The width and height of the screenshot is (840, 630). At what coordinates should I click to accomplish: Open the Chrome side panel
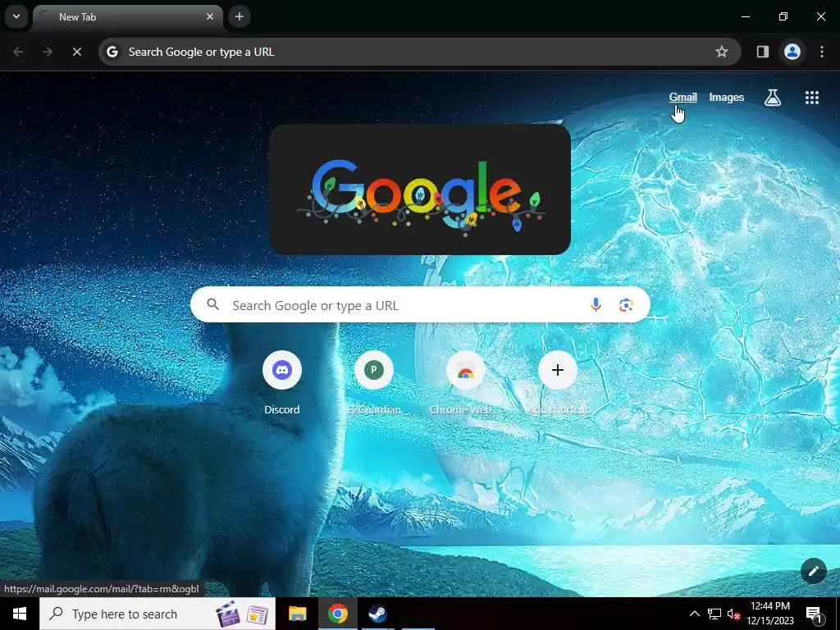[763, 52]
